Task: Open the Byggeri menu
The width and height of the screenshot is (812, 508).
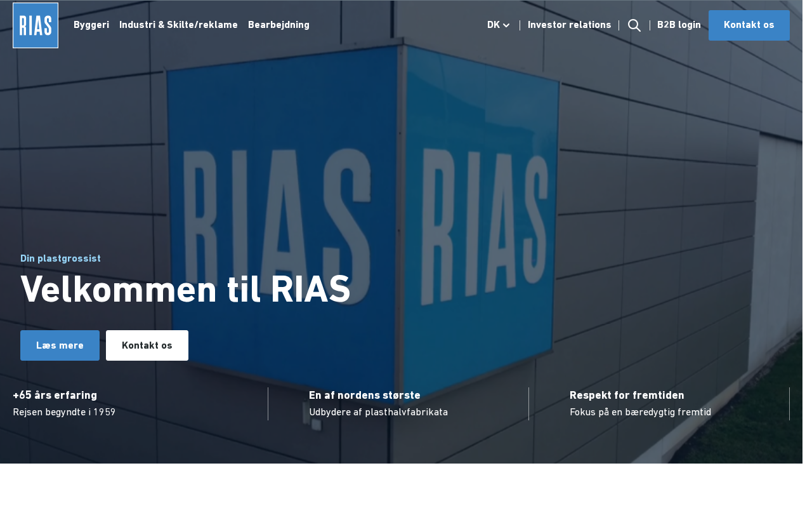Action: coord(91,25)
